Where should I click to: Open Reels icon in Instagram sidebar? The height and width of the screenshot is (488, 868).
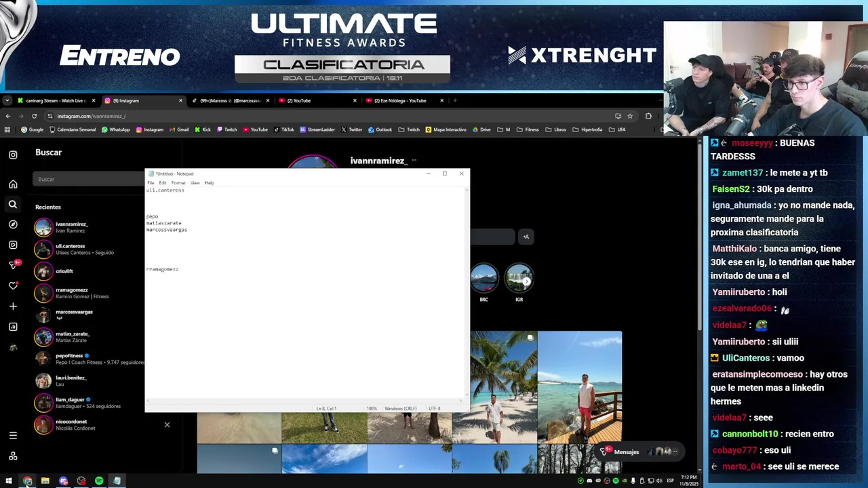click(x=13, y=245)
